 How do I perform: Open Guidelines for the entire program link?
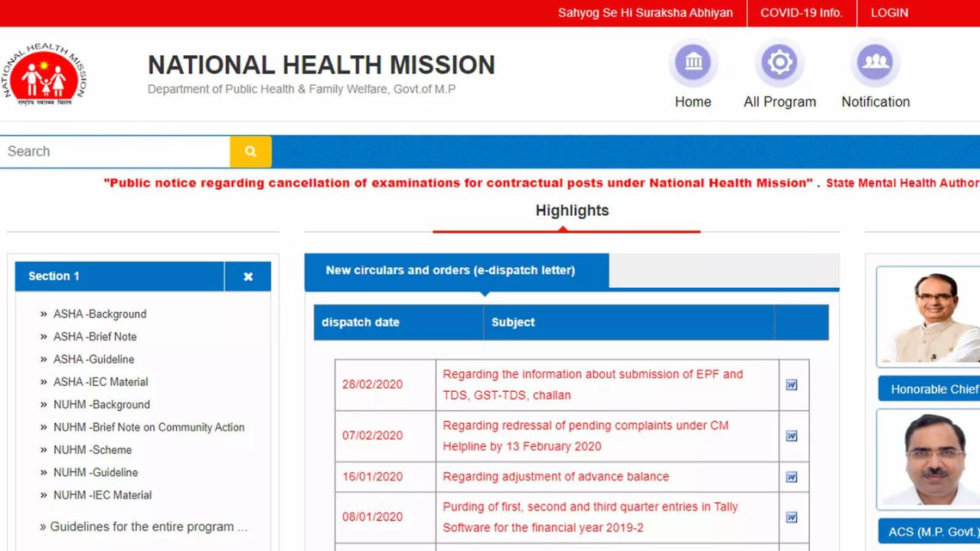point(143,527)
